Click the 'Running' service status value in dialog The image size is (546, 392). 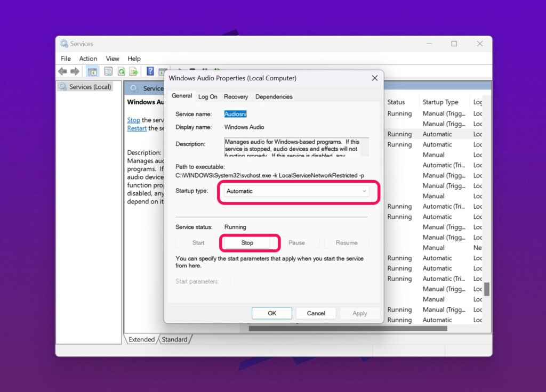pyautogui.click(x=235, y=227)
